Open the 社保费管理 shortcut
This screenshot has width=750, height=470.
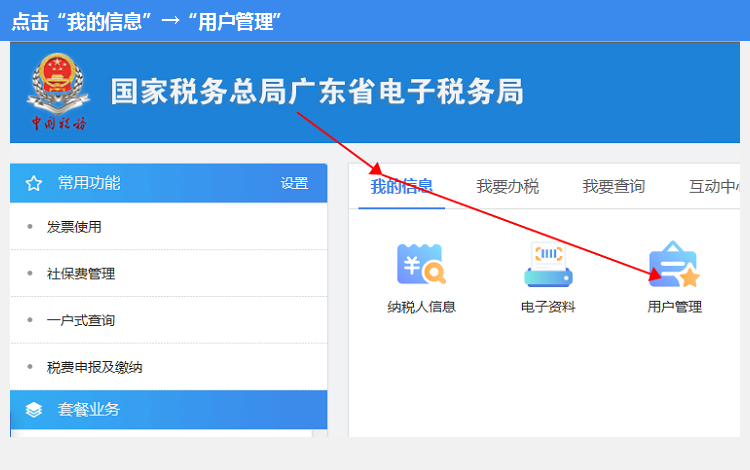[x=168, y=273]
